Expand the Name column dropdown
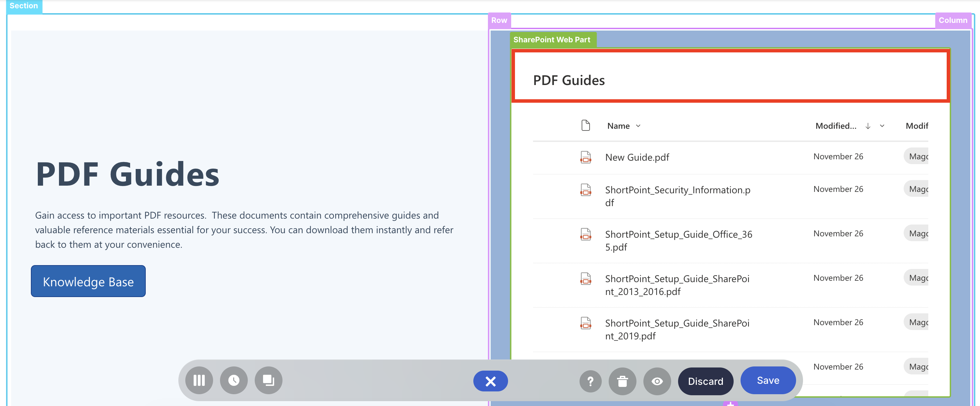Image resolution: width=980 pixels, height=406 pixels. pyautogui.click(x=638, y=126)
